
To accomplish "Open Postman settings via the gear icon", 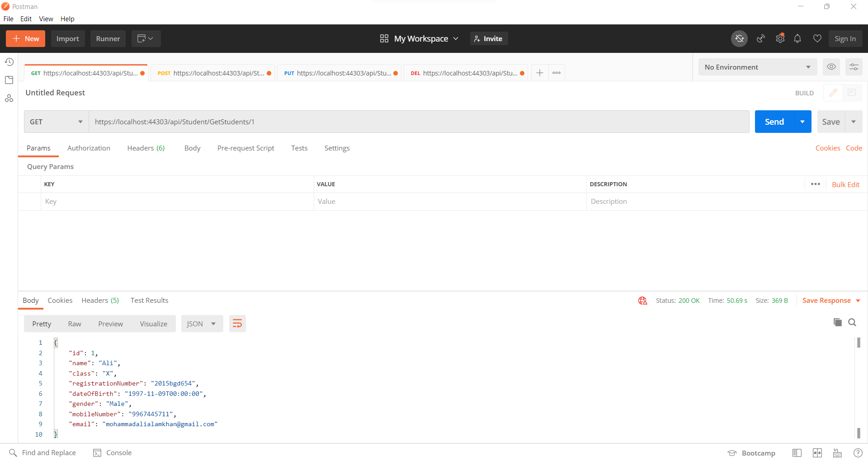I will click(780, 38).
